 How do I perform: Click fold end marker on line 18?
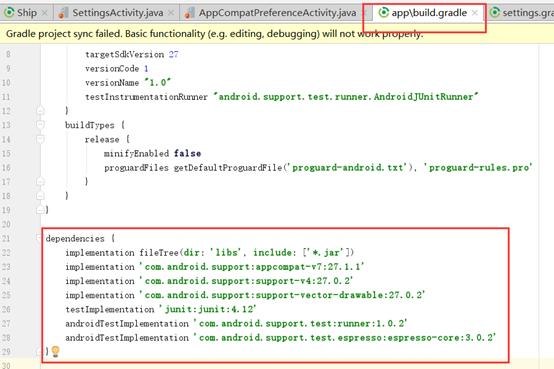pos(40,196)
